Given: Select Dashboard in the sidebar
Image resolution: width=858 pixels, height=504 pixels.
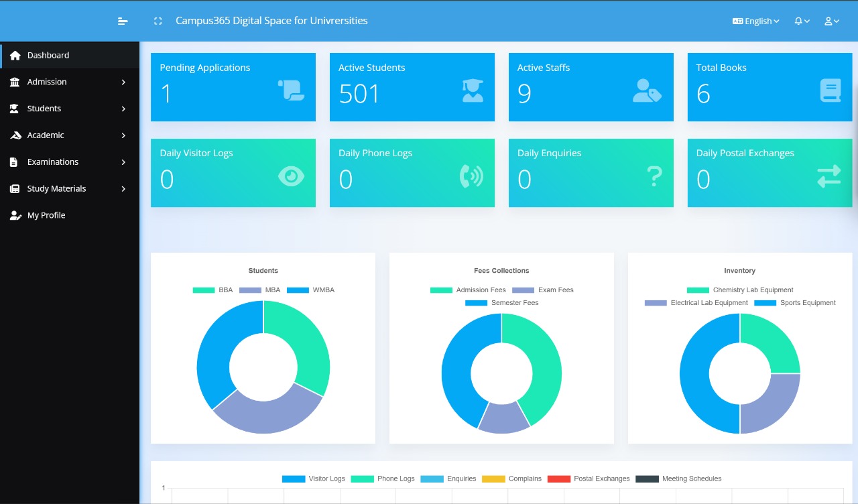Looking at the screenshot, I should coord(48,55).
